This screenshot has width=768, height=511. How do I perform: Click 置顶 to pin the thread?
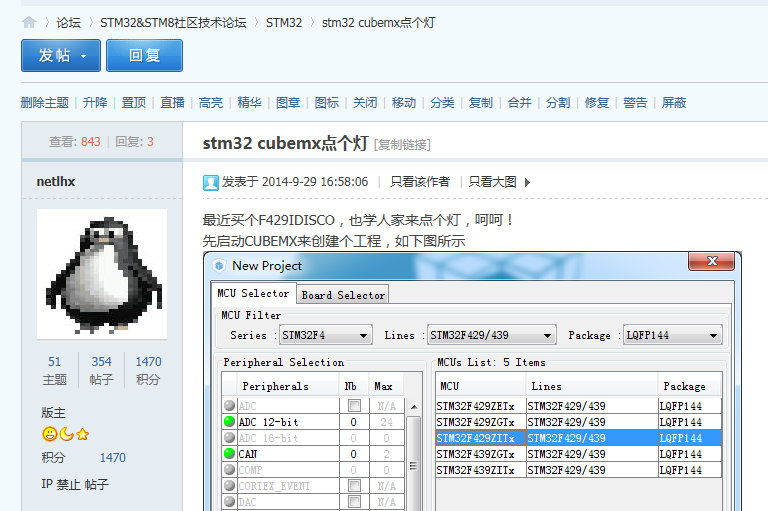(134, 102)
